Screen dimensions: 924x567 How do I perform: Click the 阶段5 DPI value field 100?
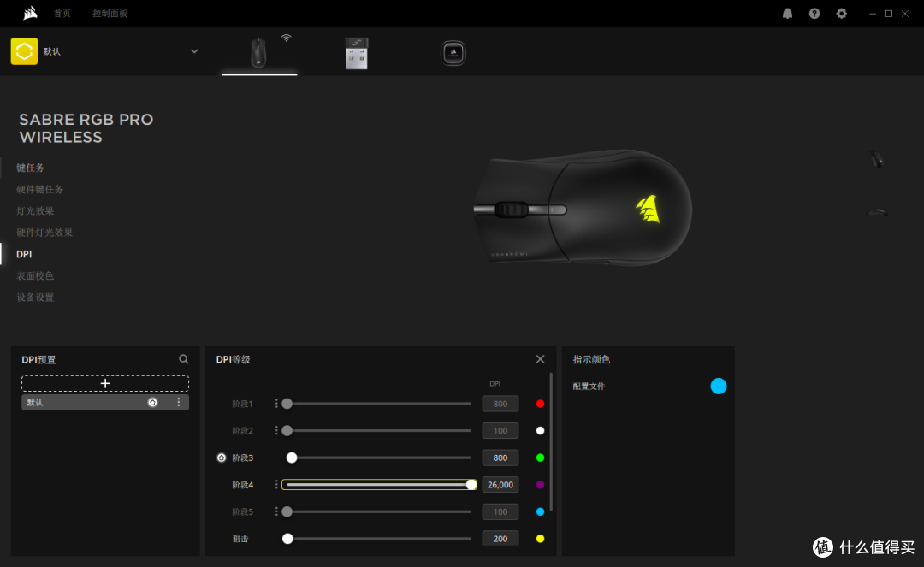[500, 511]
